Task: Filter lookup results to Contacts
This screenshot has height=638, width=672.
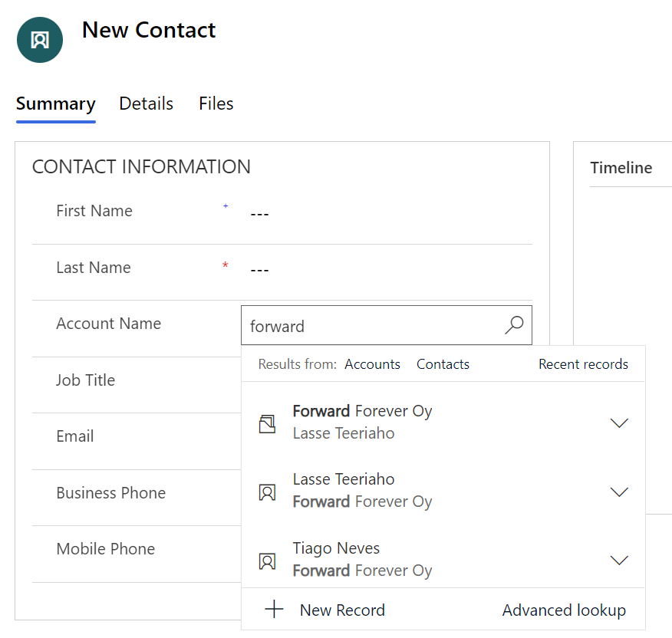Action: pos(443,364)
